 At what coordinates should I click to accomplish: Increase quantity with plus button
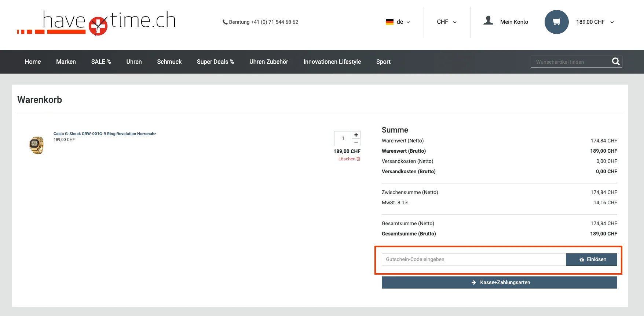[x=356, y=135]
